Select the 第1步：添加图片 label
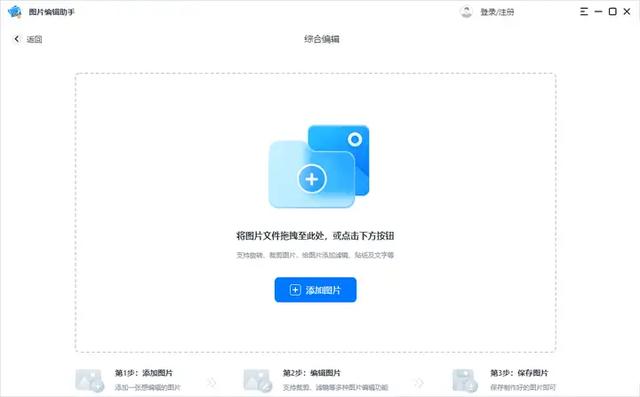640x397 pixels. [x=144, y=373]
